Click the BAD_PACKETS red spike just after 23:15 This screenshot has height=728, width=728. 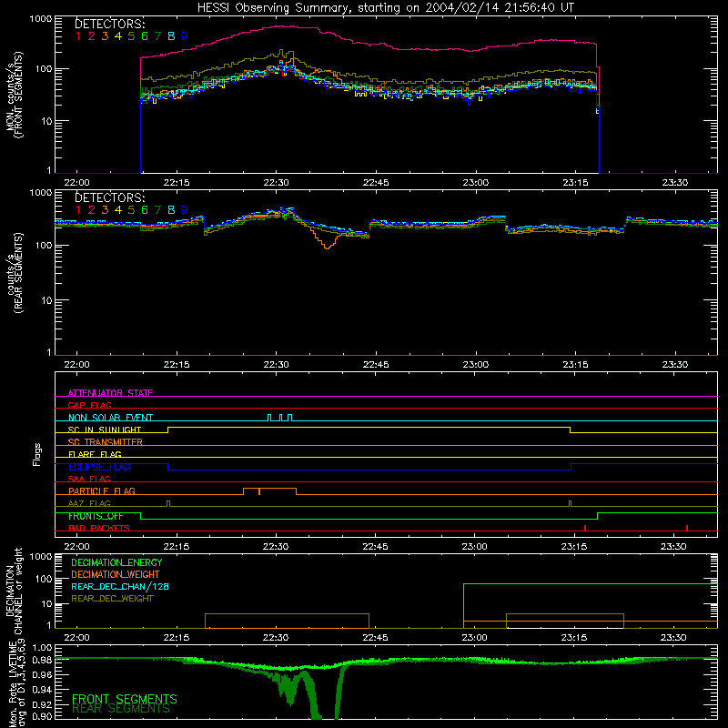point(585,528)
